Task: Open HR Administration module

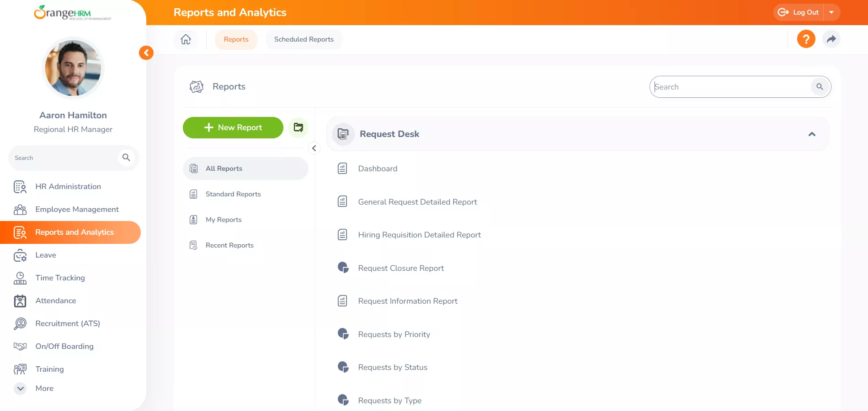Action: coord(68,186)
